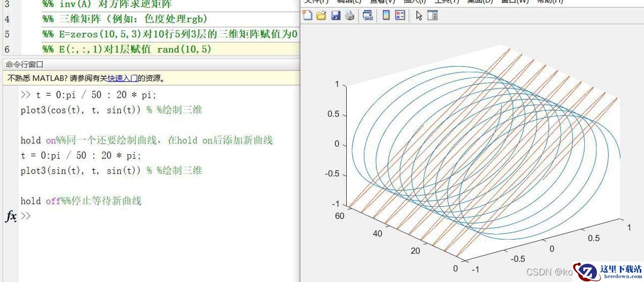Save the figure with the floppy disk icon

[335, 15]
